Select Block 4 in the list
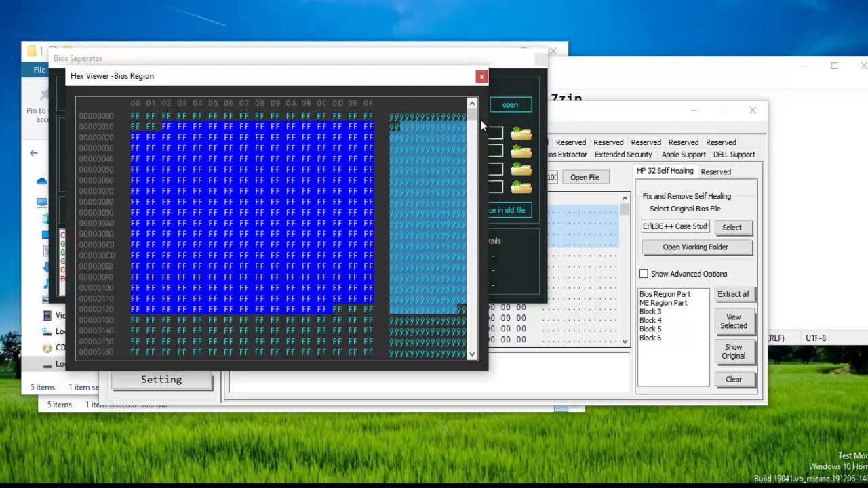The height and width of the screenshot is (488, 868). (x=650, y=321)
